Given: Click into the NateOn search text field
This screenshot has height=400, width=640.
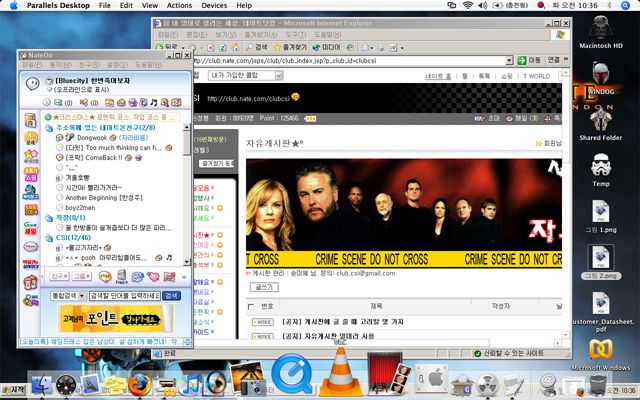Looking at the screenshot, I should (x=125, y=296).
